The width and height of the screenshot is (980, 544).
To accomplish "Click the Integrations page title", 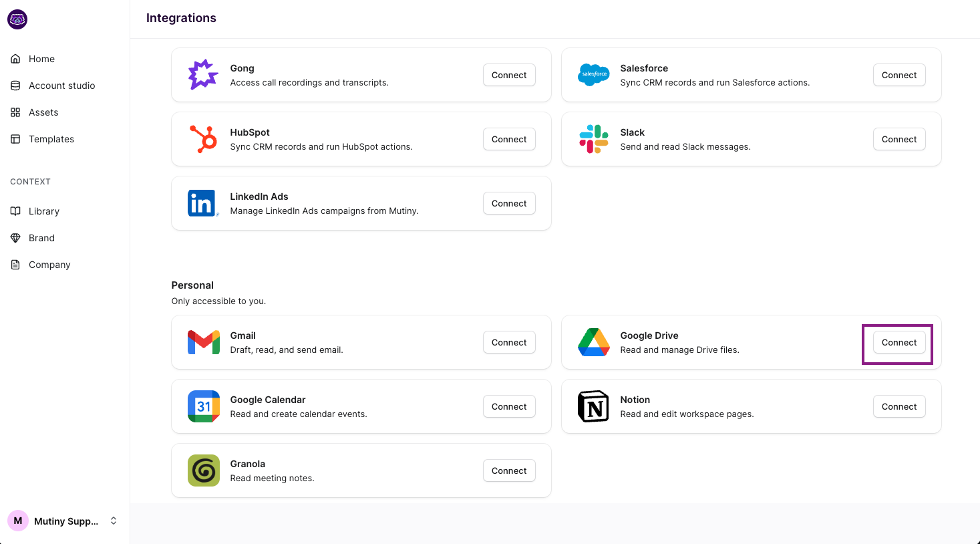I will pos(181,18).
